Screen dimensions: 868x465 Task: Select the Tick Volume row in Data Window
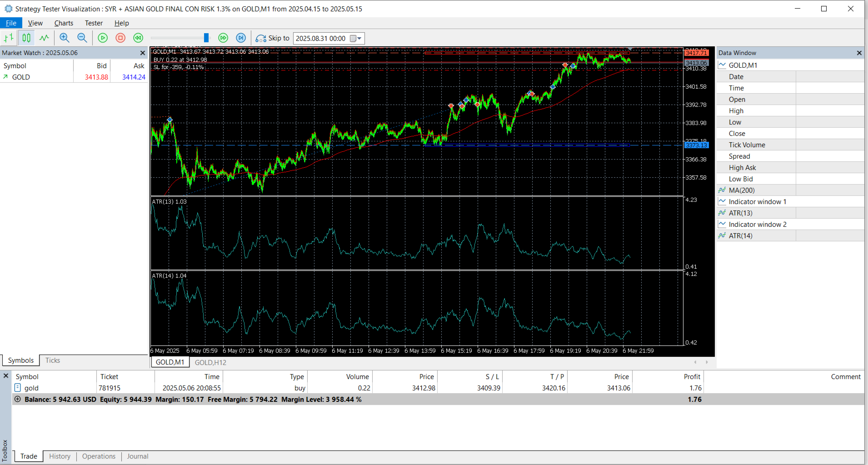(790, 145)
